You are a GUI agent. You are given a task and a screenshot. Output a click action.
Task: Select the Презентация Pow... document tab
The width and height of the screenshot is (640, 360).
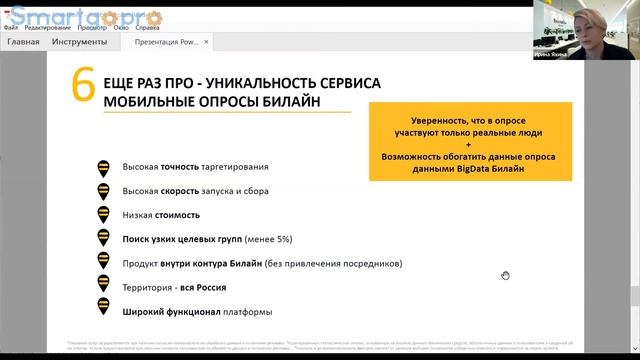167,42
